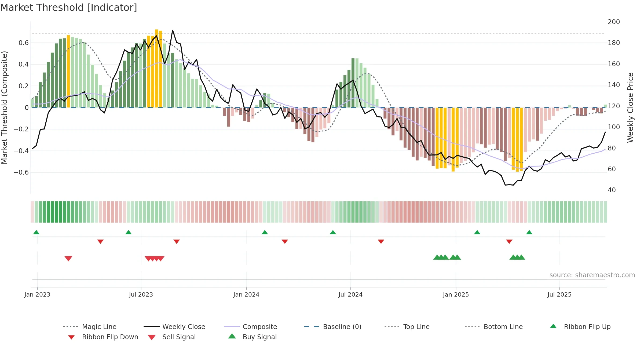Screen dimensions: 644x362
Task: Toggle the Top Line legend entry
Action: coord(407,327)
